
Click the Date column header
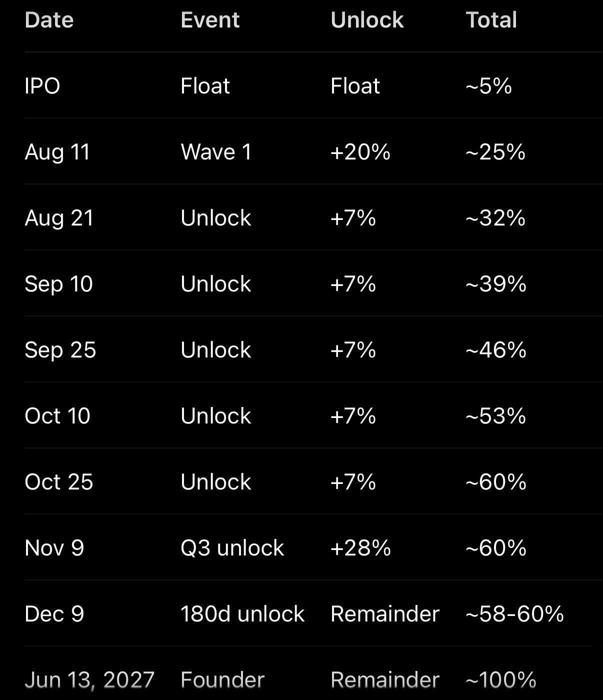tap(49, 20)
